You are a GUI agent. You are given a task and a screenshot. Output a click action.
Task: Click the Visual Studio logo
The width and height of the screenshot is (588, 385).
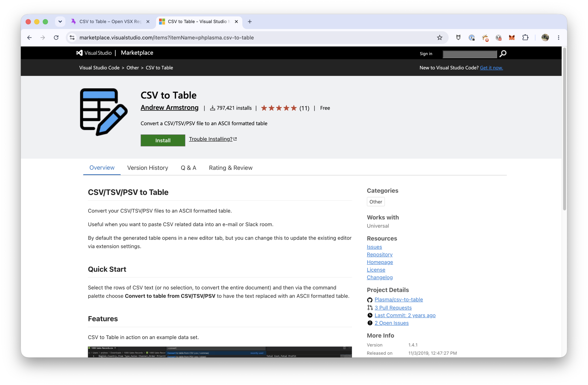[x=94, y=53]
